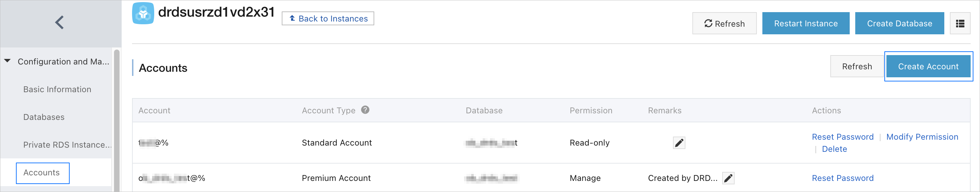980x192 pixels.
Task: Open Basic Information in sidebar
Action: pos(57,89)
